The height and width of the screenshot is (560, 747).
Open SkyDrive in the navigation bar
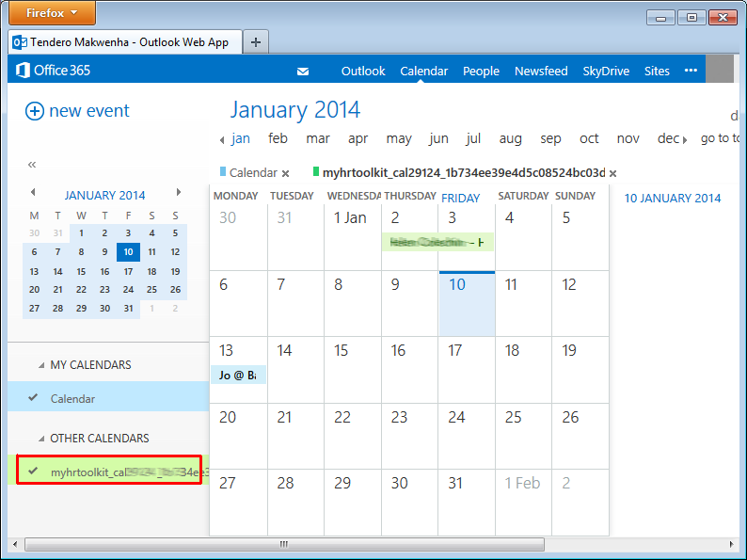click(x=606, y=71)
